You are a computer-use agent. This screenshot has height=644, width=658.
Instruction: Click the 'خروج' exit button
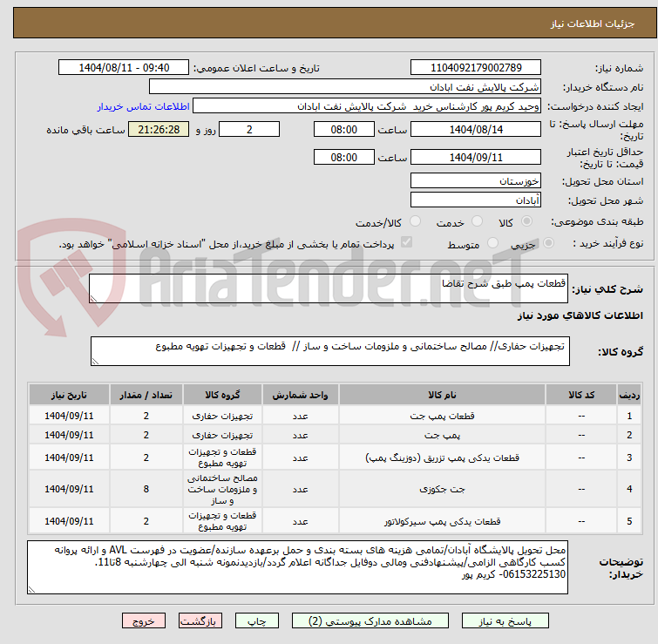tap(144, 621)
